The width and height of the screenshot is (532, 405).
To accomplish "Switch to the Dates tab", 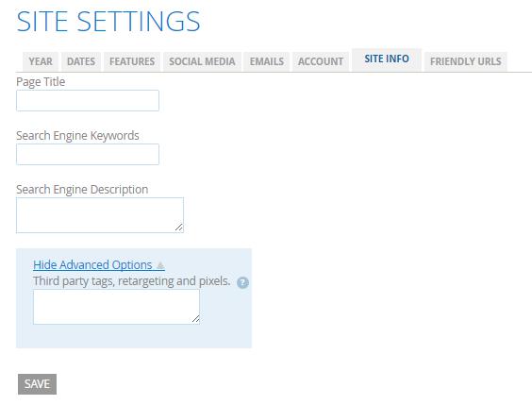I will [81, 61].
